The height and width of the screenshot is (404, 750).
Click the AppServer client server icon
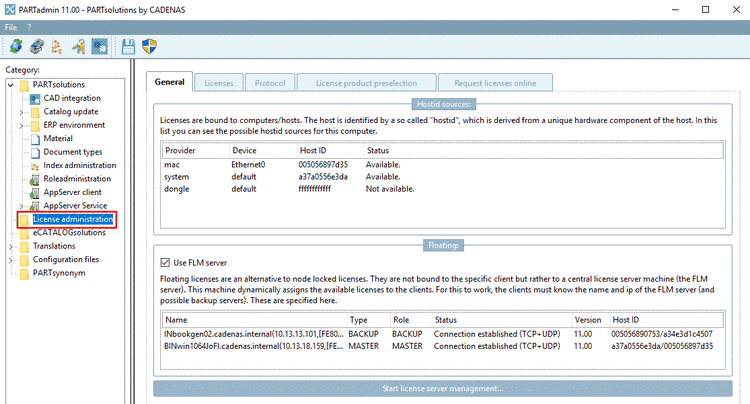pyautogui.click(x=35, y=193)
